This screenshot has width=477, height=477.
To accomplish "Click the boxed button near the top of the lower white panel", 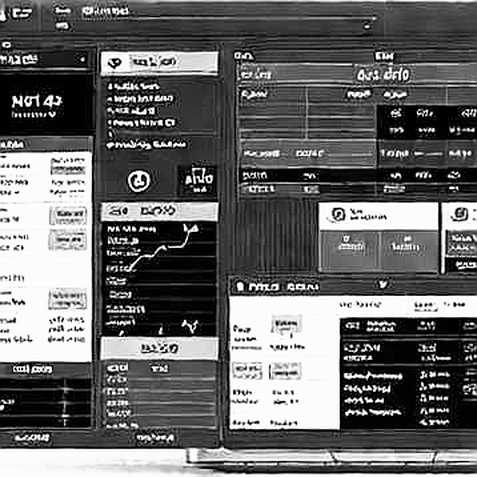I will (287, 324).
